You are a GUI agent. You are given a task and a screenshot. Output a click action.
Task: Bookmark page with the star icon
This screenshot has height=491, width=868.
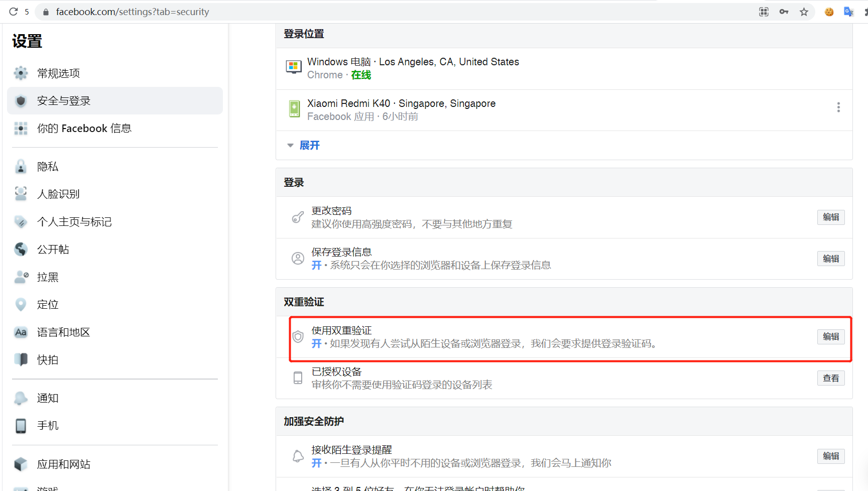804,12
